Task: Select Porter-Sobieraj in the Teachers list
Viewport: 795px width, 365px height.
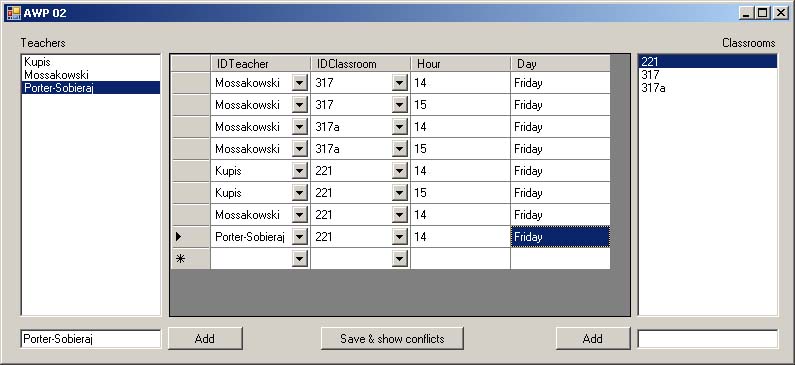Action: pos(91,88)
